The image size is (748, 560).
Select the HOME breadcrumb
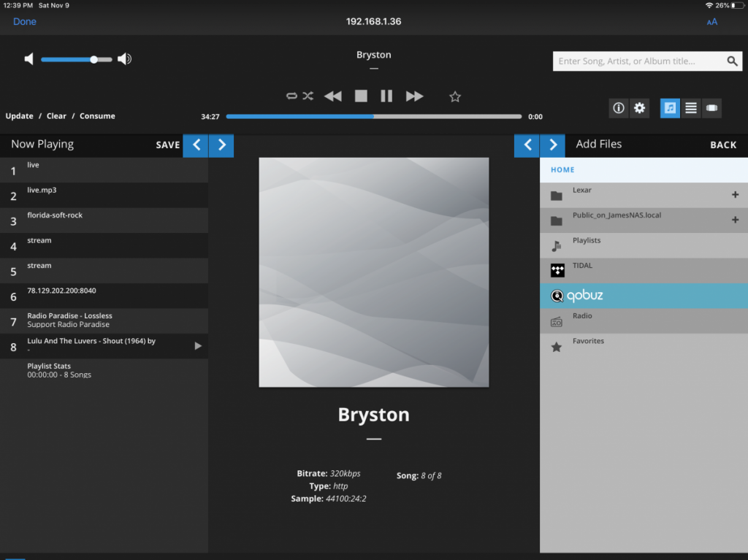click(563, 170)
